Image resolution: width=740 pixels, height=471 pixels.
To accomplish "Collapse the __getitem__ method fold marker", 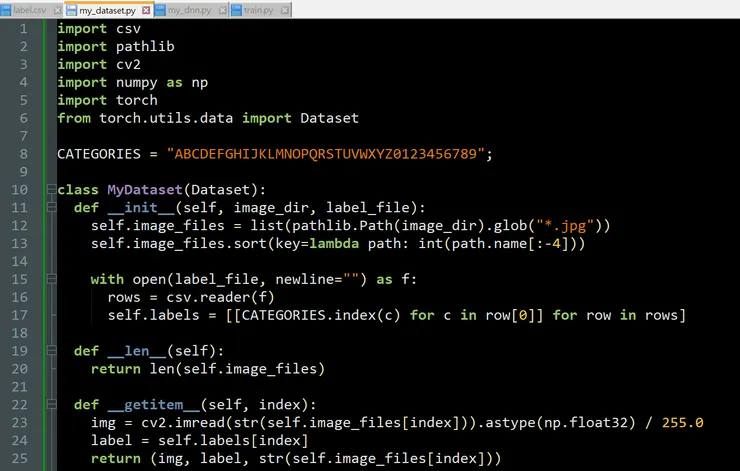I will pos(51,405).
